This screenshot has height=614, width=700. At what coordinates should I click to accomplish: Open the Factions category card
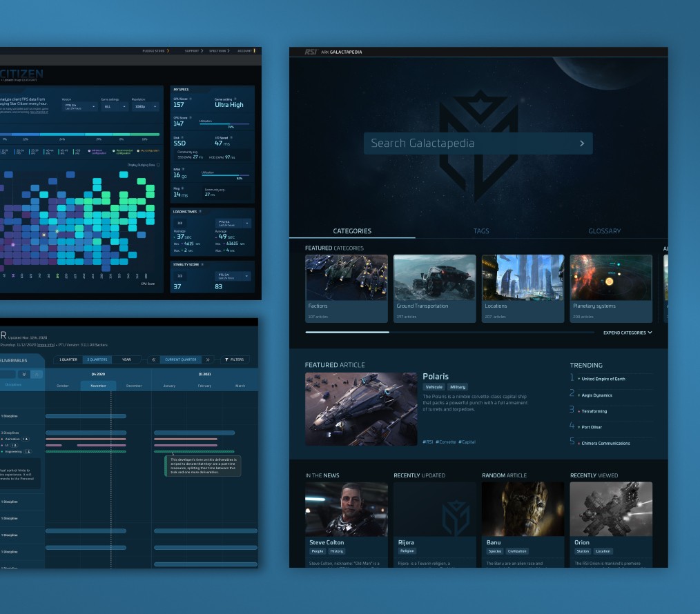pyautogui.click(x=347, y=288)
